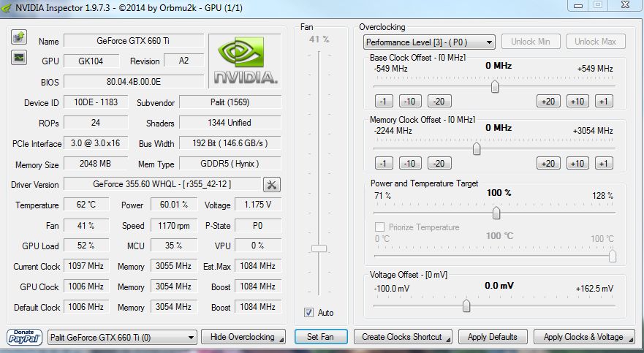Click +1 under Base Clock Offset
The image size is (644, 353).
[604, 101]
